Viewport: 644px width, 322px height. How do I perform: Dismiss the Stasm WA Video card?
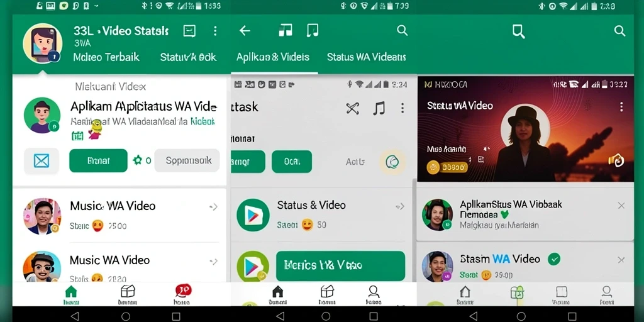click(621, 260)
